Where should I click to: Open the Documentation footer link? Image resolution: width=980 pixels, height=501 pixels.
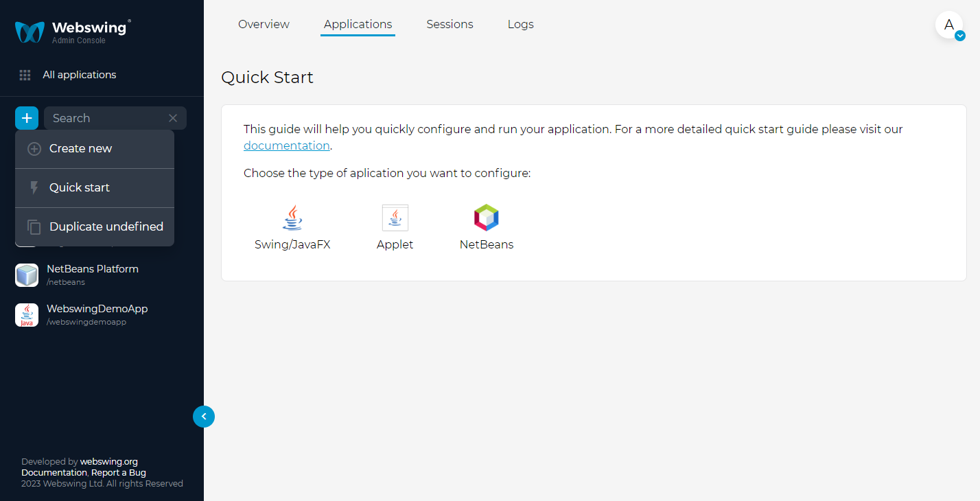pyautogui.click(x=54, y=473)
